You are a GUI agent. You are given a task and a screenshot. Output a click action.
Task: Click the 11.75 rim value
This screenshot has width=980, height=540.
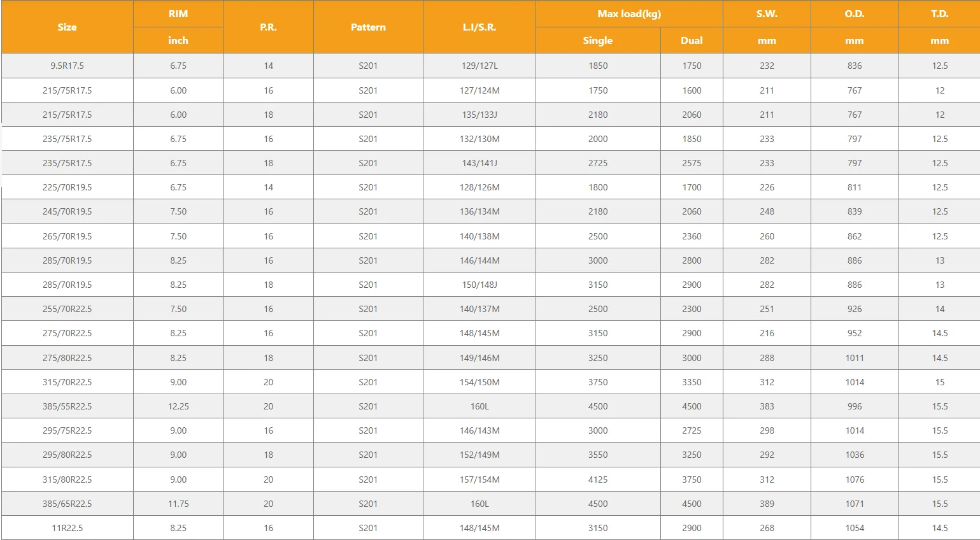coord(178,504)
